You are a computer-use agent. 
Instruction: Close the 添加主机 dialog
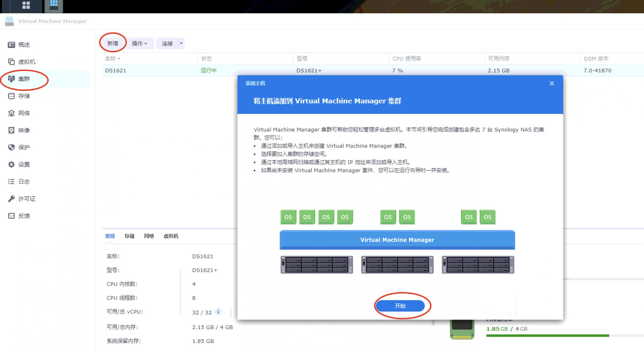coord(552,83)
